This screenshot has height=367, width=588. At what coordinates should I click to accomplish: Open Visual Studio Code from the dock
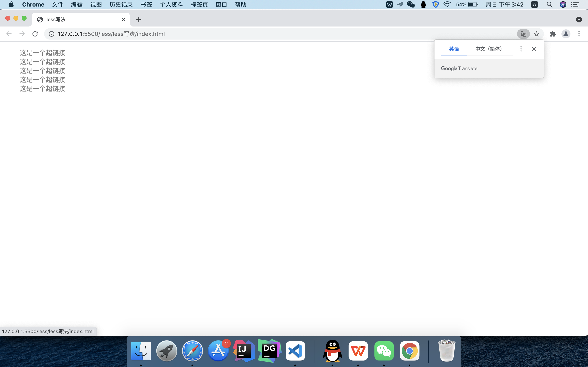[x=295, y=351]
